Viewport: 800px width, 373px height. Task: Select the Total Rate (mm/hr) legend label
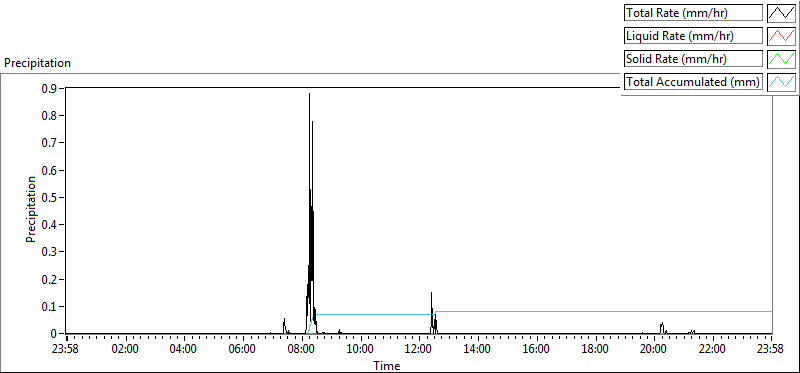tap(693, 13)
